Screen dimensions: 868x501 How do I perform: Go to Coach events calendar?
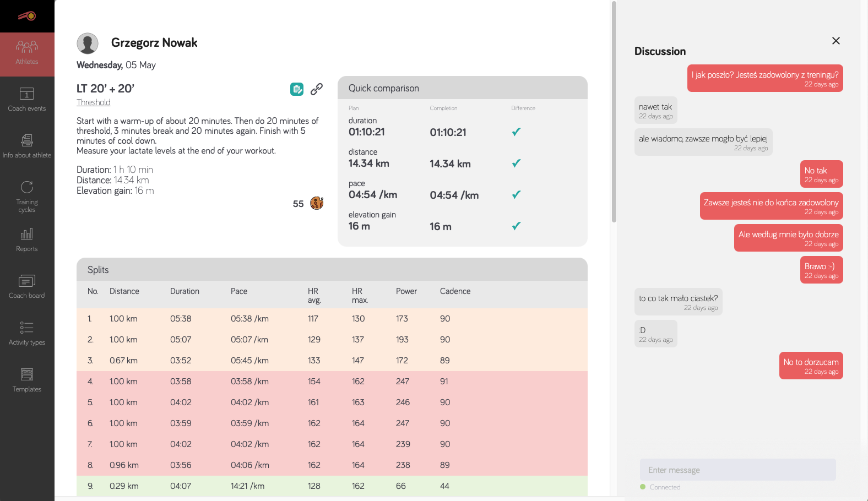(27, 100)
